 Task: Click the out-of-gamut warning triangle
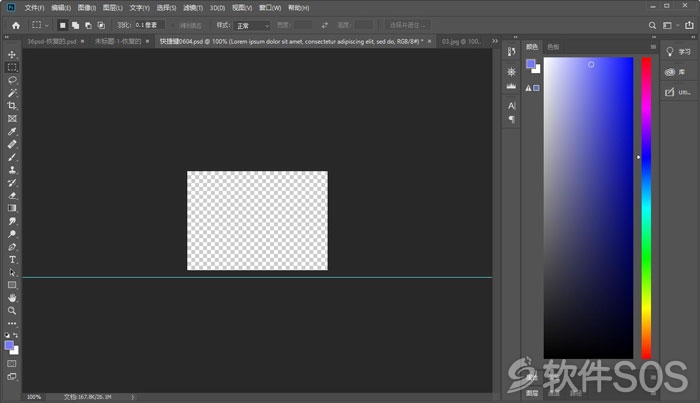click(528, 88)
